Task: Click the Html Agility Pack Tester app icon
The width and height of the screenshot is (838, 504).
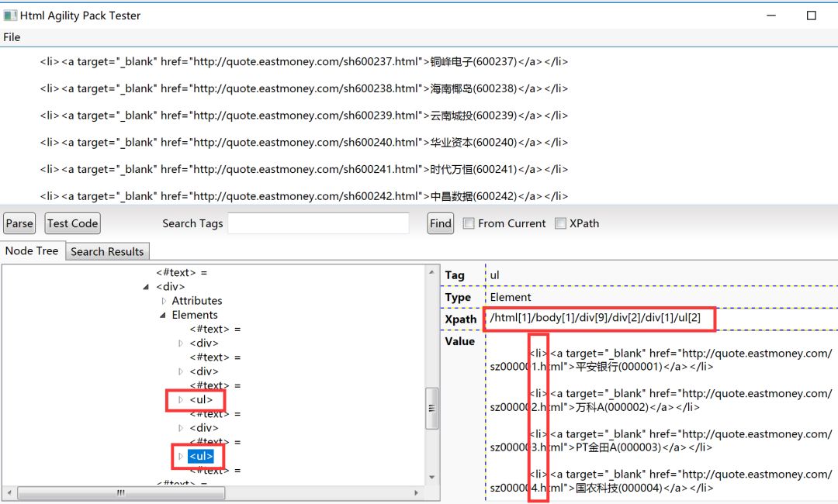Action: pyautogui.click(x=10, y=16)
